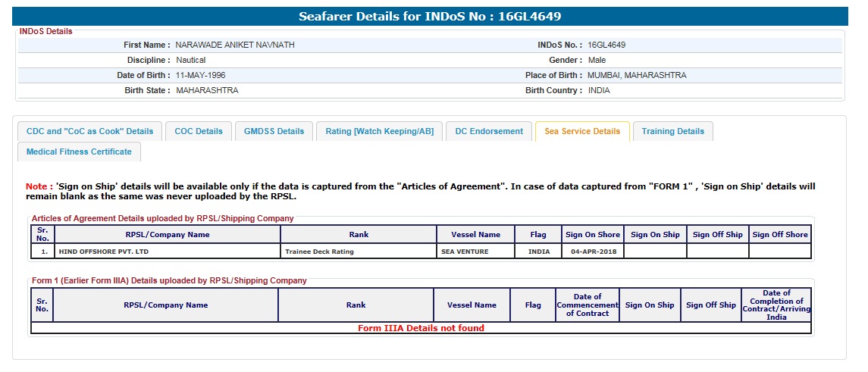Viewport: 868px width, 372px height.
Task: Click the Sign Off Shore column header
Action: [780, 235]
